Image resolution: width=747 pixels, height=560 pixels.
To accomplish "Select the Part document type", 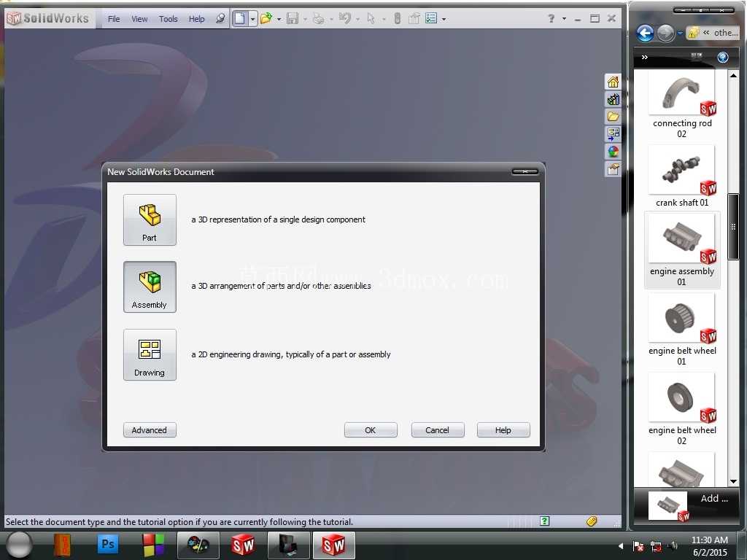I will tap(150, 220).
